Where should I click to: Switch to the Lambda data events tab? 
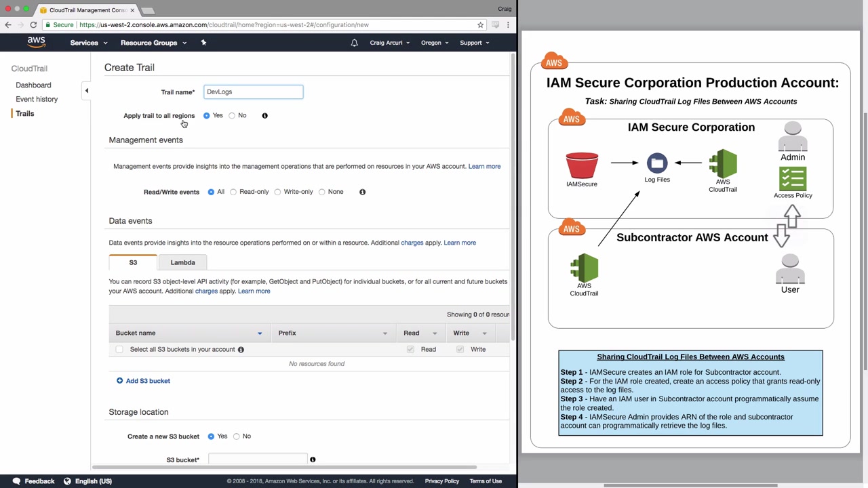pyautogui.click(x=182, y=262)
